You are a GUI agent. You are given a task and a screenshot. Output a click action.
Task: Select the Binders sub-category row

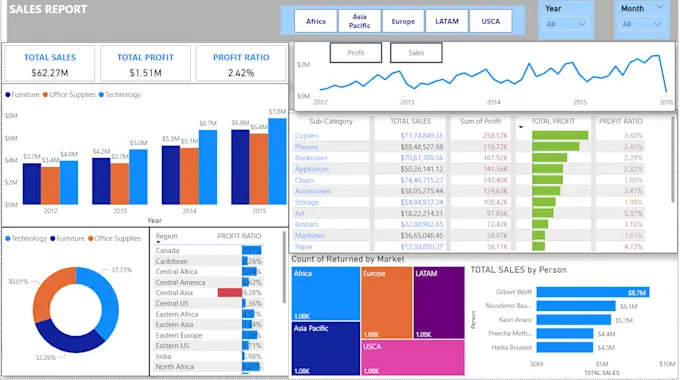pos(468,224)
